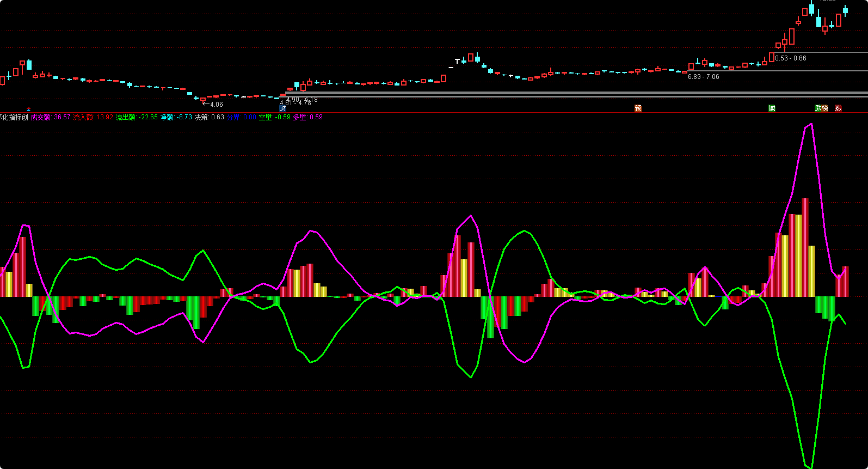This screenshot has height=469, width=868.
Task: Select the 分界 boundary value label
Action: [241, 117]
